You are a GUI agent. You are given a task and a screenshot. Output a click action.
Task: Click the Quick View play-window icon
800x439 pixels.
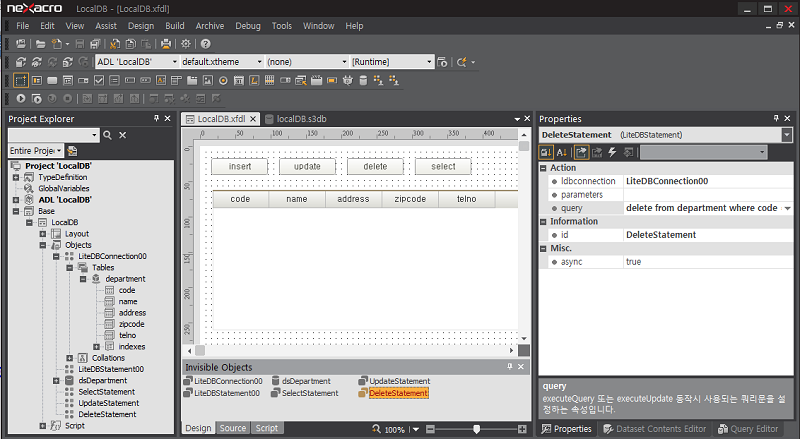pyautogui.click(x=36, y=99)
